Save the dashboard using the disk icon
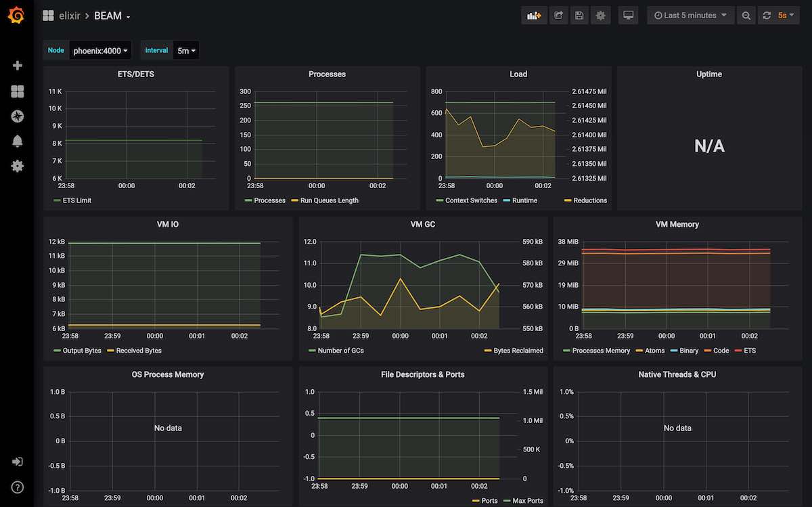The height and width of the screenshot is (507, 812). [x=579, y=16]
